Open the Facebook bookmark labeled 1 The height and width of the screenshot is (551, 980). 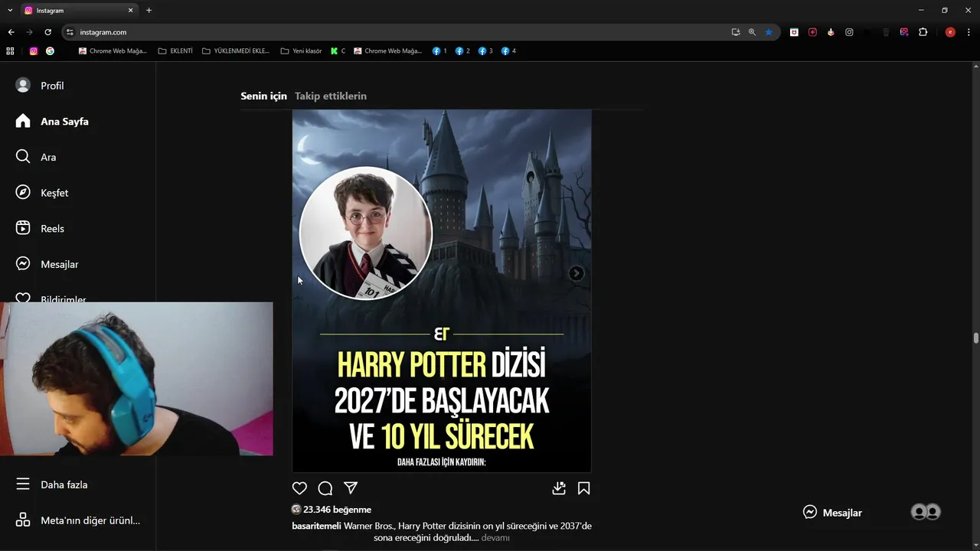(439, 51)
